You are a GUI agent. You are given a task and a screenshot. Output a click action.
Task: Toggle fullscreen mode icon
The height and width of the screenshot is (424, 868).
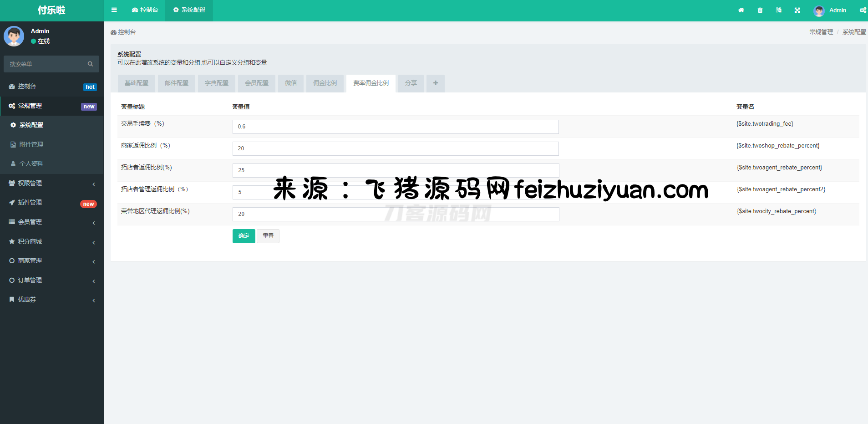pyautogui.click(x=797, y=10)
